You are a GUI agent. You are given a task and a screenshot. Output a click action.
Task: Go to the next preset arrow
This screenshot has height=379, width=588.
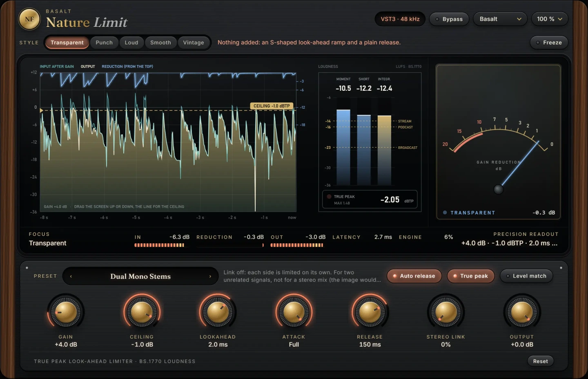point(210,276)
